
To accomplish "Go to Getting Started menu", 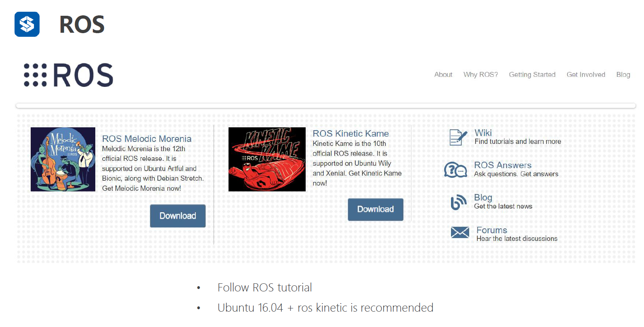I will tap(532, 74).
